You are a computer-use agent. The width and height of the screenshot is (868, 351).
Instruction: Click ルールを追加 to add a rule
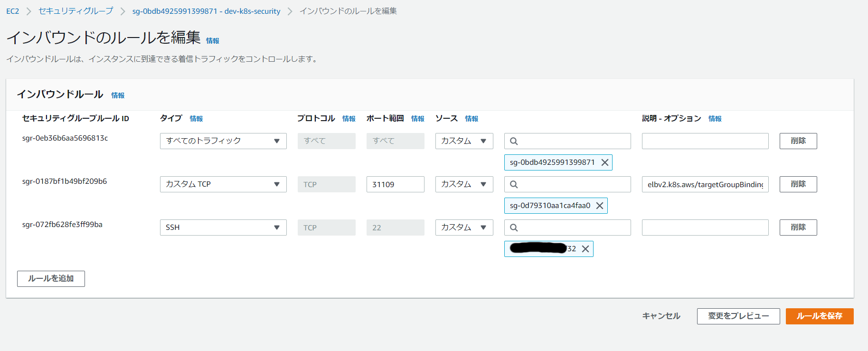(51, 279)
